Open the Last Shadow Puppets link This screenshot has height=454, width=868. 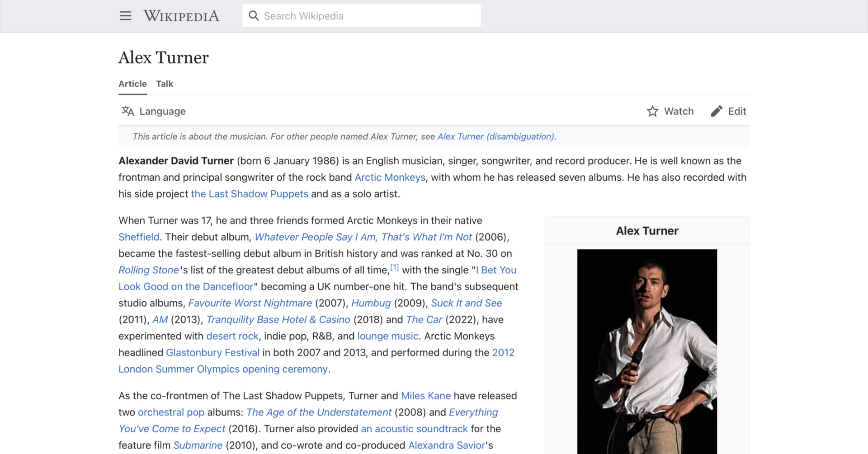click(250, 194)
